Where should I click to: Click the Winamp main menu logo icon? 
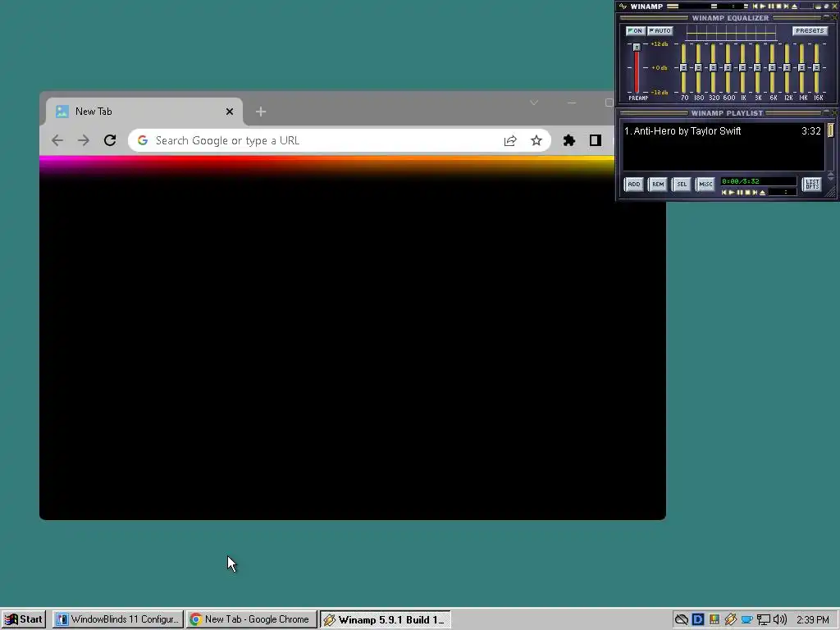pyautogui.click(x=623, y=7)
